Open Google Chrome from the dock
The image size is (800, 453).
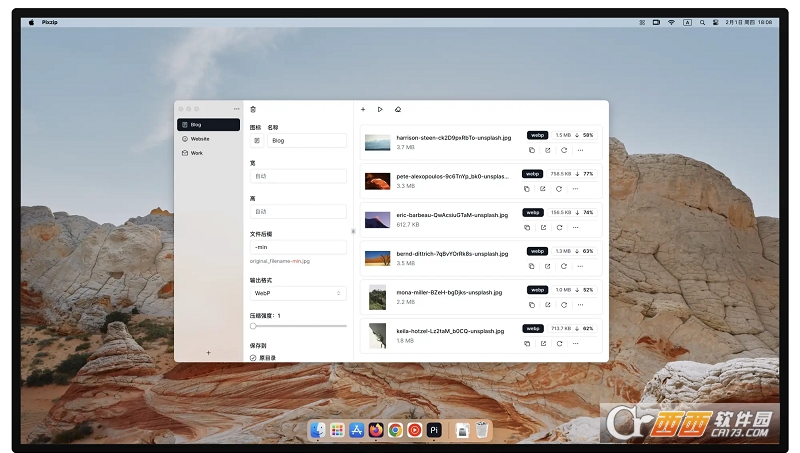point(395,430)
